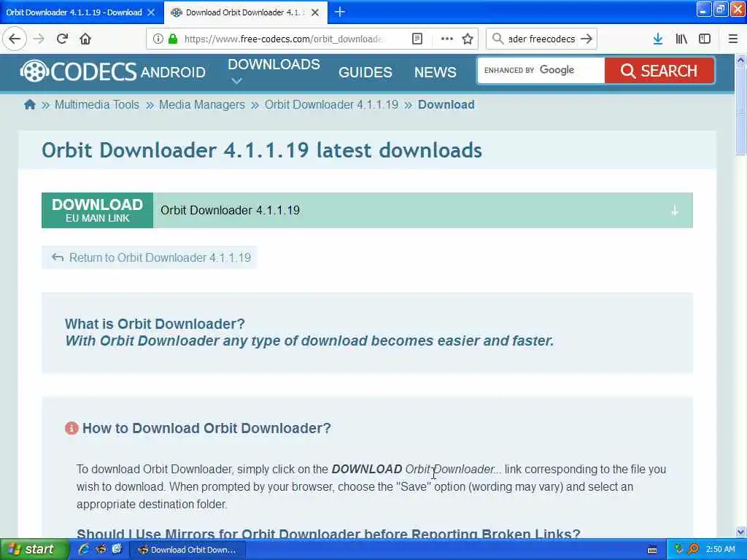
Task: Click the search magnifier in search box
Action: (x=498, y=39)
